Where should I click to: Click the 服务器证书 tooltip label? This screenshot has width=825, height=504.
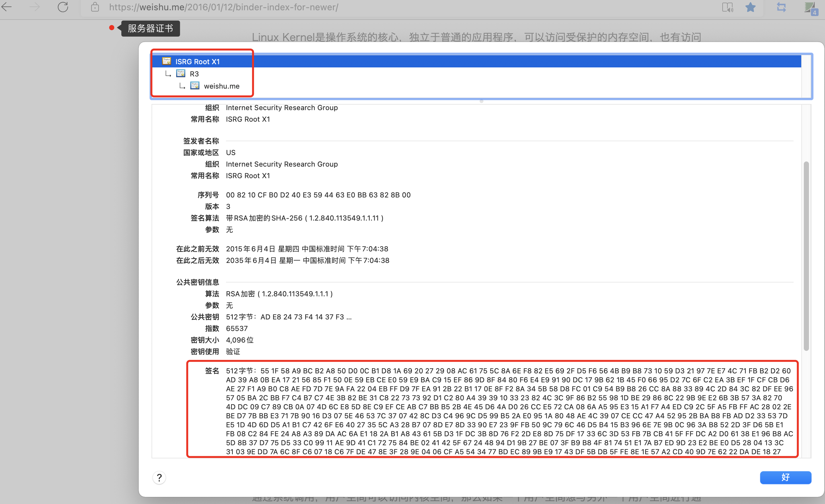point(150,28)
